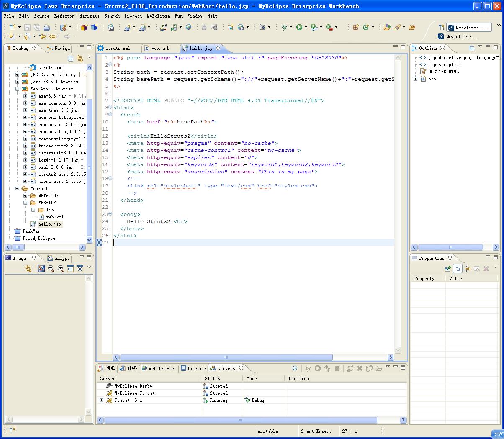Screen dimensions: 504x439
Task: Click the Save disk icon in toolbar
Action: pos(27,27)
